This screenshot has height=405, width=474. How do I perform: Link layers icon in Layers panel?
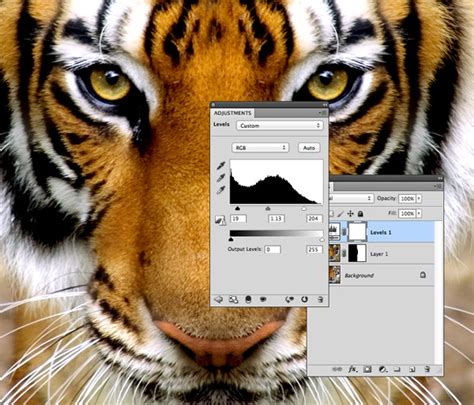338,369
